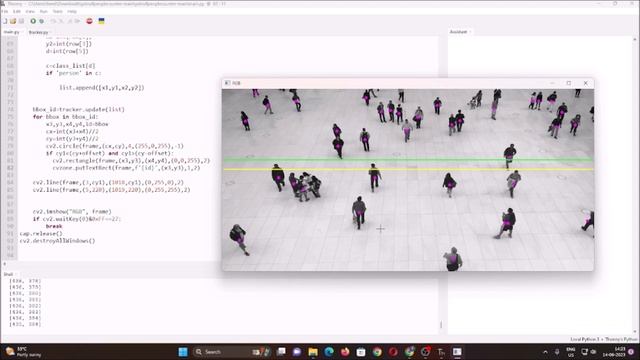This screenshot has height=360, width=640.
Task: Start debugging with the bug icon
Action: click(x=42, y=21)
